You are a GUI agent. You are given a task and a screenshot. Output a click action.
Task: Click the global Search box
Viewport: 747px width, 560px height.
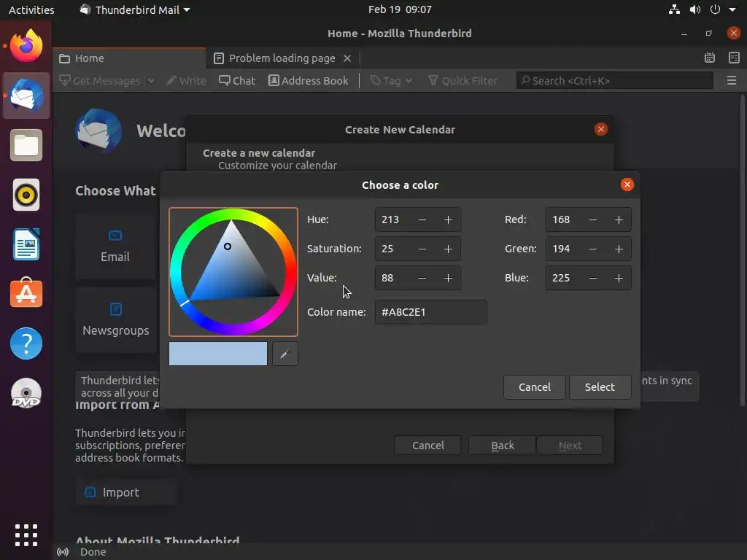point(615,80)
